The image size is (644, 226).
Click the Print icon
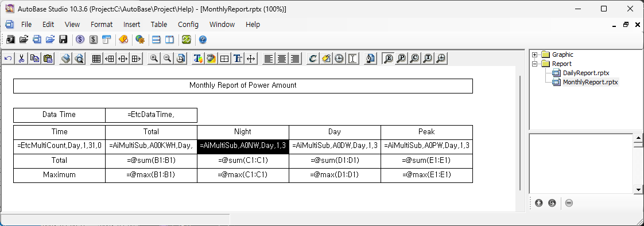coord(65,59)
